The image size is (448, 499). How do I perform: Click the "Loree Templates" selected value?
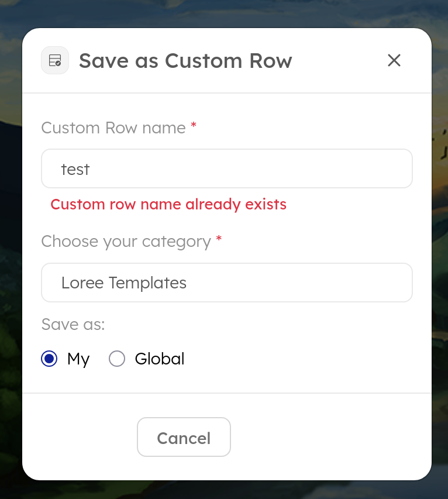124,283
